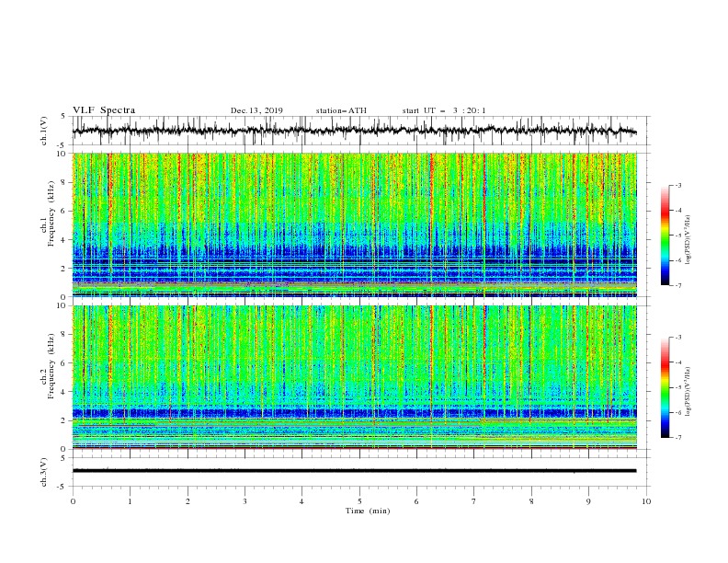Click the ch.2 spectrogram panel

pos(355,377)
